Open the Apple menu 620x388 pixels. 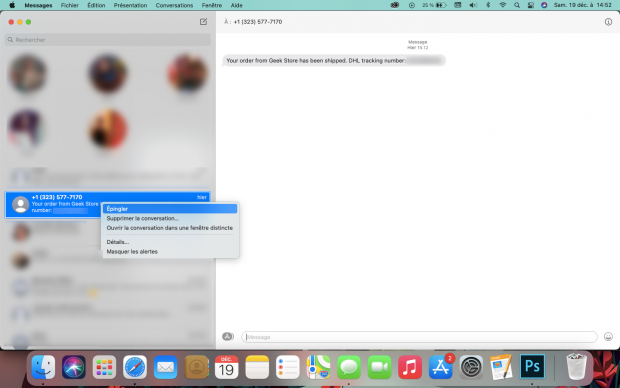pyautogui.click(x=12, y=5)
